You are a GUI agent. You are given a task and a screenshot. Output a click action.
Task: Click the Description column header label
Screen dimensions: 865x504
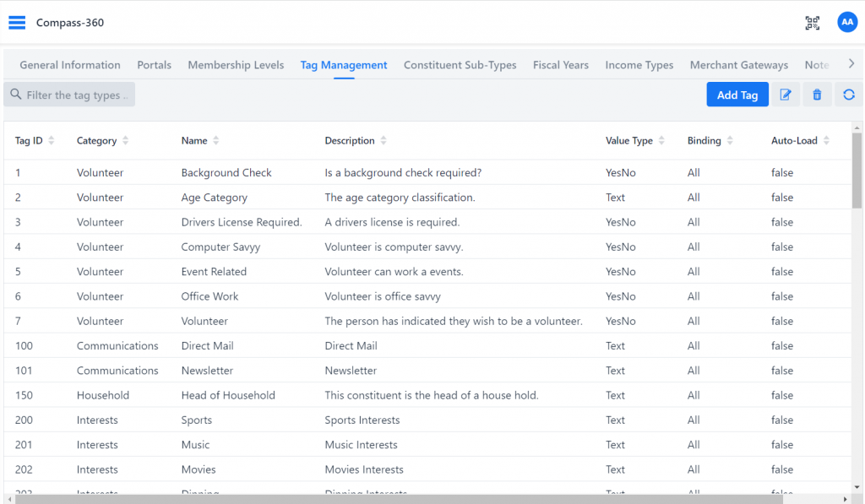[x=349, y=141]
